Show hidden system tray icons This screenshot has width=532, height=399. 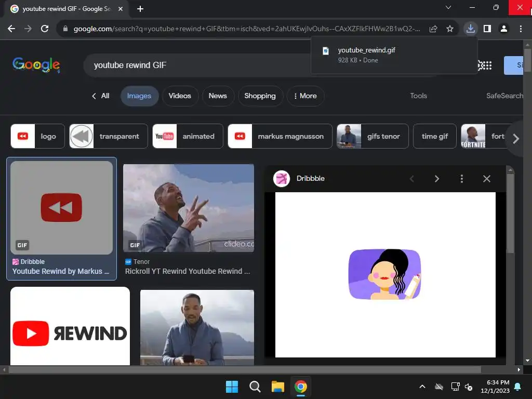[422, 387]
